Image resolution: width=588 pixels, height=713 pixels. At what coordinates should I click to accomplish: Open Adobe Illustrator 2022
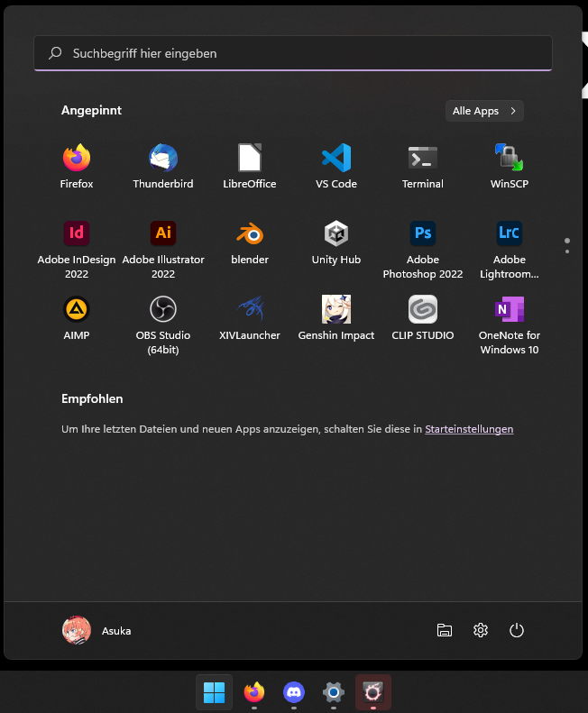coord(163,249)
